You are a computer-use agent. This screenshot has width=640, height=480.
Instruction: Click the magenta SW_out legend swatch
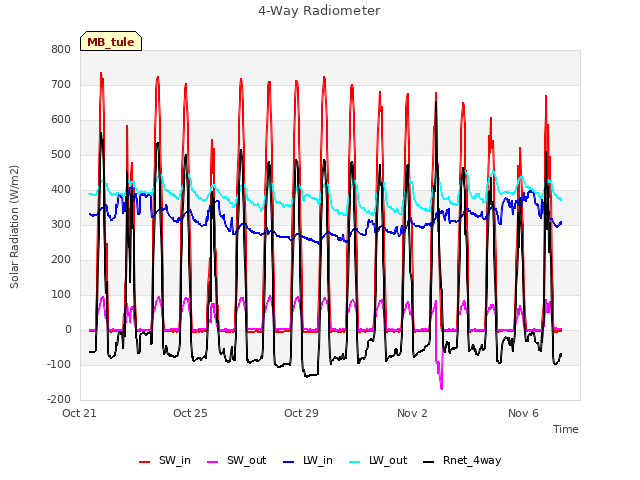213,462
